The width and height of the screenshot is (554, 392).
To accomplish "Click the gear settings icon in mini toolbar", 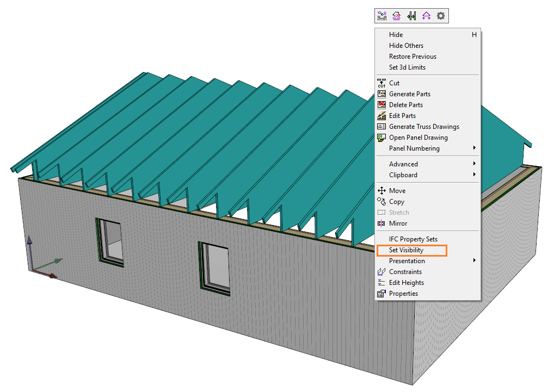I will 441,16.
